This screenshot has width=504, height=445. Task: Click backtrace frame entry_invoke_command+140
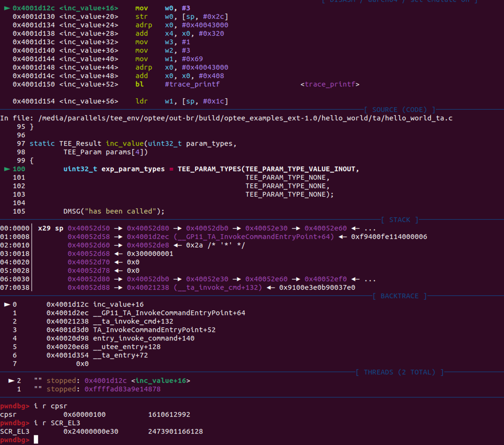tap(120, 338)
